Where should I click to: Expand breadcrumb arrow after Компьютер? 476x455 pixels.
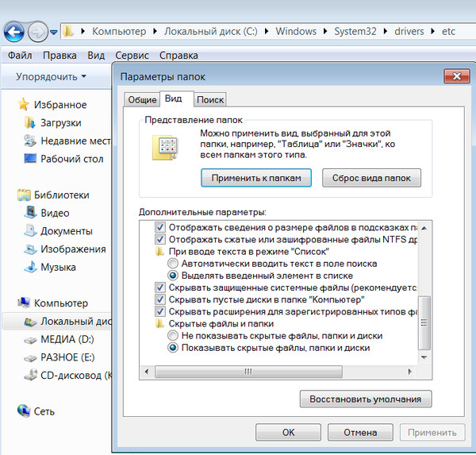(155, 31)
